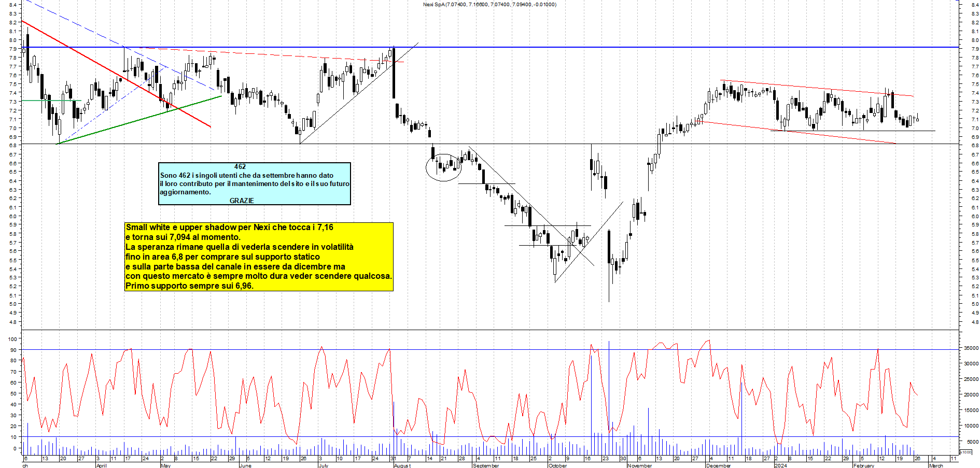The image size is (980, 468).
Task: Click the "15000" volume scale label
Action: coord(971,410)
